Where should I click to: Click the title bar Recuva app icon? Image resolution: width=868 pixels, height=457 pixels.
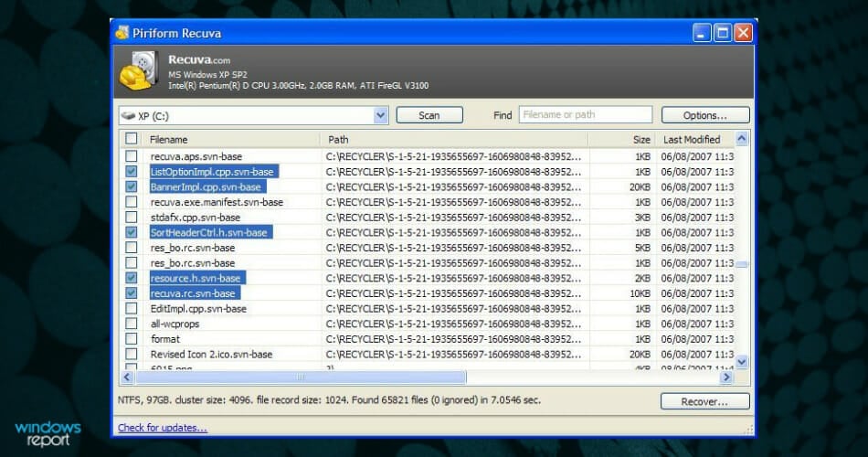click(122, 33)
